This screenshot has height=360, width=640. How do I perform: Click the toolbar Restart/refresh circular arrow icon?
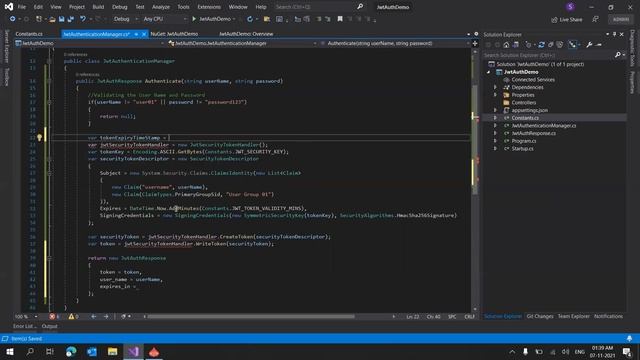pos(250,19)
